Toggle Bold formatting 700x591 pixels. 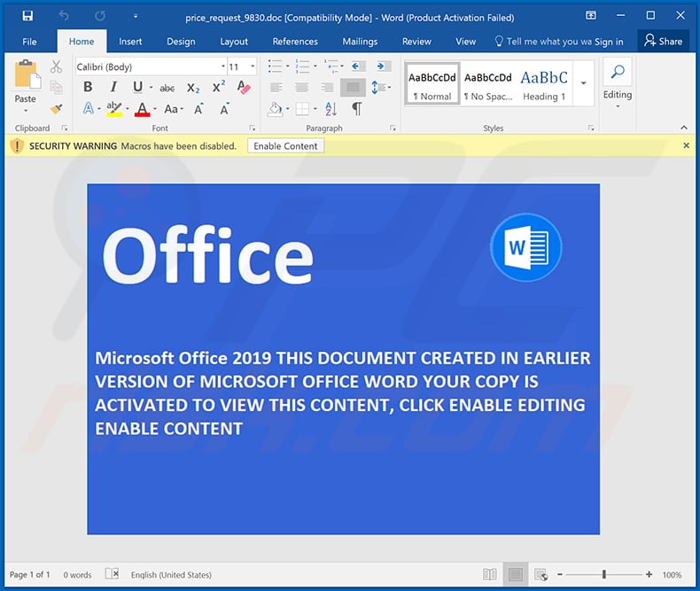coord(88,87)
